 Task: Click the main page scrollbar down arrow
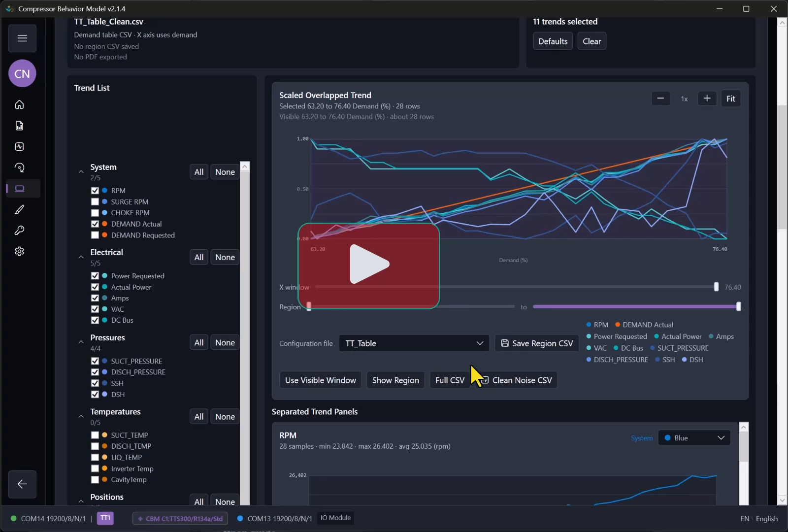(782, 500)
